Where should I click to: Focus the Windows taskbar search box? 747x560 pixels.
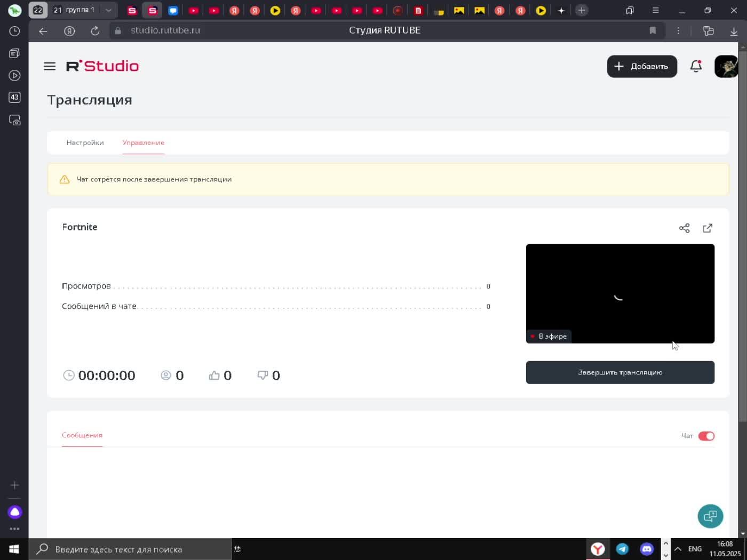click(130, 549)
